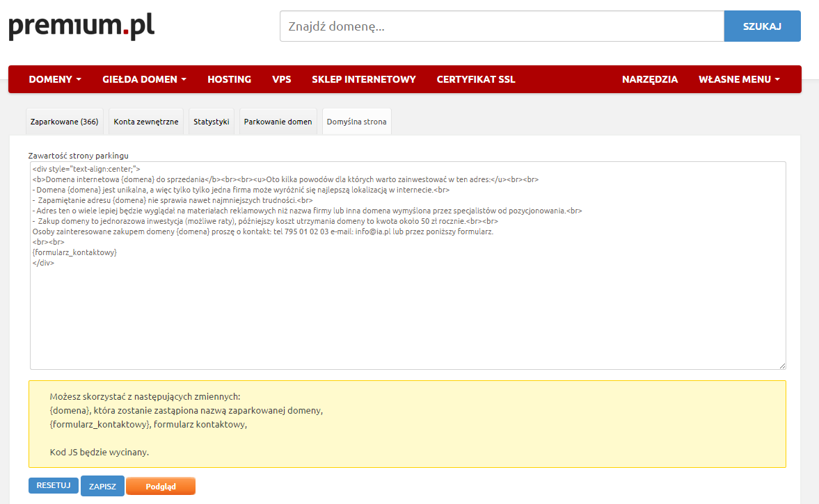Click NARZĘDZIA in the red menu bar

[x=649, y=79]
